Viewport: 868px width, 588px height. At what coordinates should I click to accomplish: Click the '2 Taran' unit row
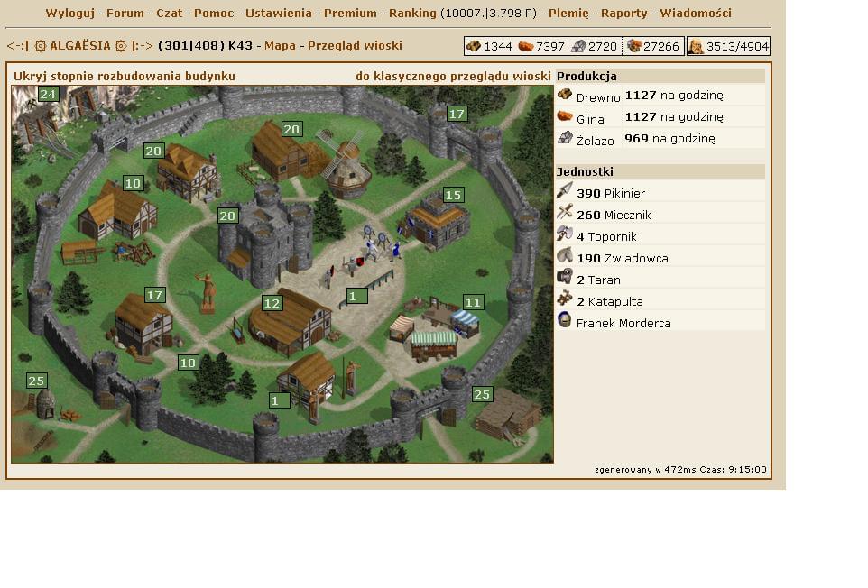660,280
